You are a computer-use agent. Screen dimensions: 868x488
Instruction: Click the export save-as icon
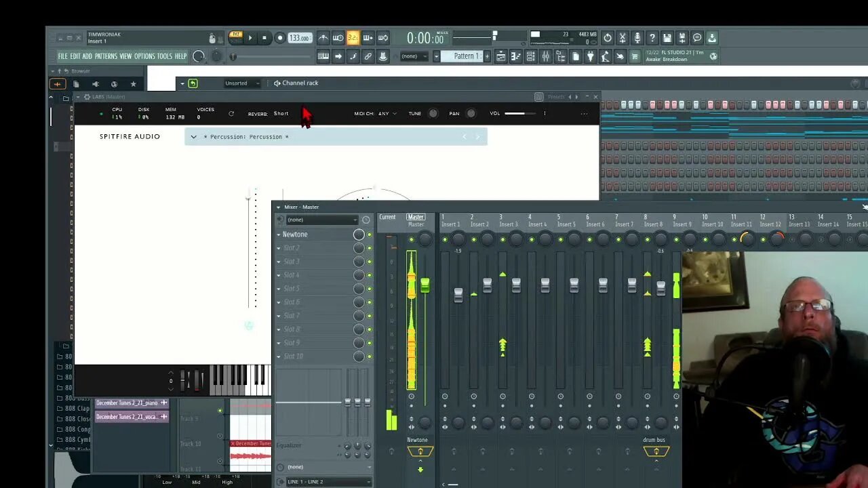tap(682, 38)
